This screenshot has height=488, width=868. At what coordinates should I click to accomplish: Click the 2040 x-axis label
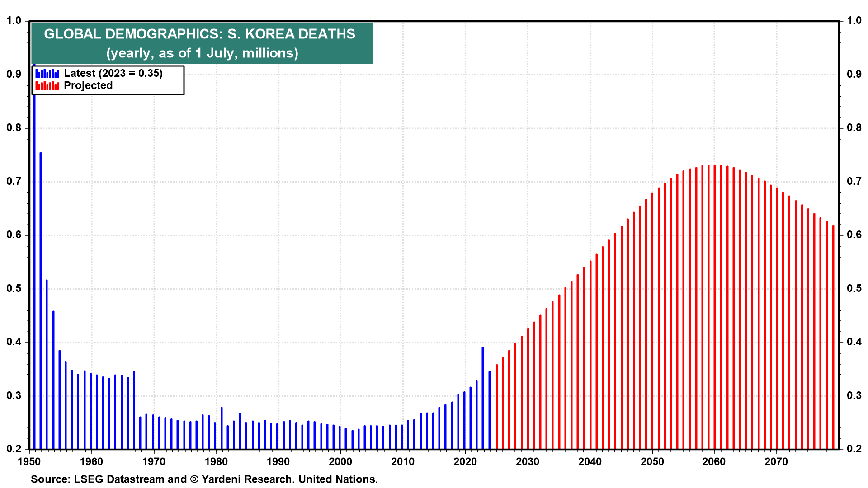click(x=590, y=462)
